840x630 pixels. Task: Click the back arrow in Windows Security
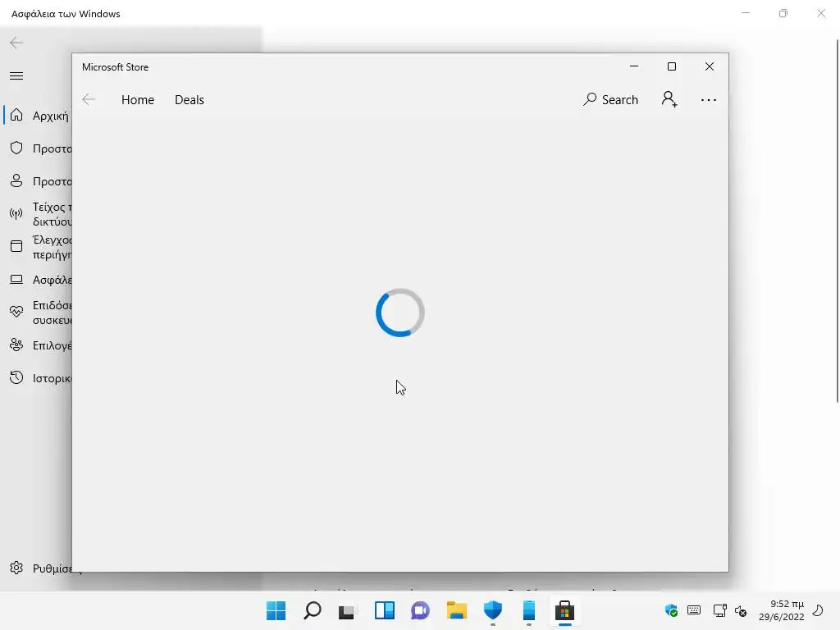[x=16, y=43]
